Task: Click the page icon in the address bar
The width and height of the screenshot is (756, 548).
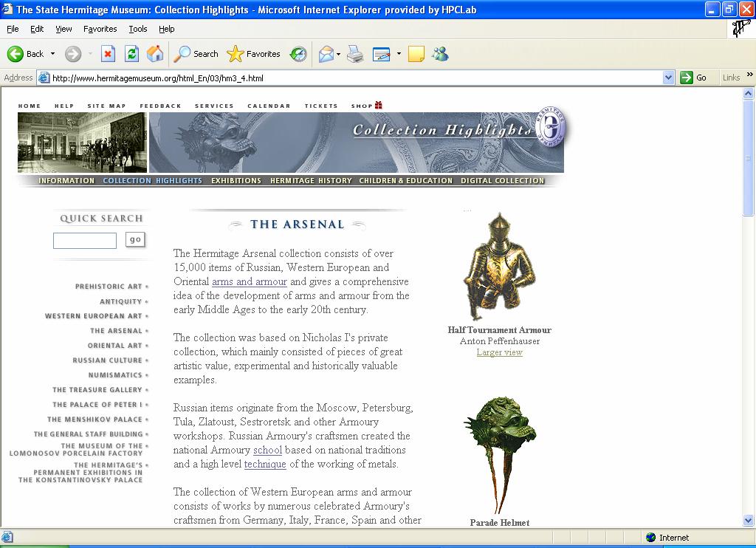Action: click(x=44, y=78)
